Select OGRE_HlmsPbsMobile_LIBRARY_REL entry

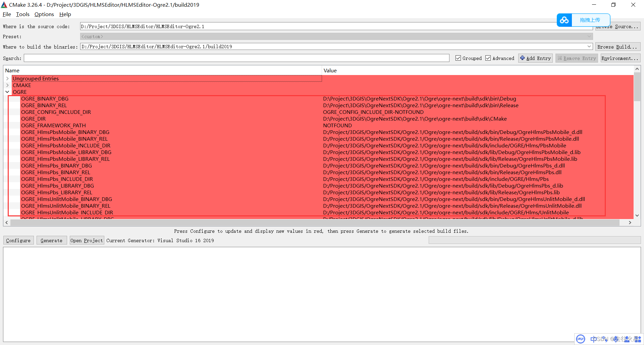point(65,159)
